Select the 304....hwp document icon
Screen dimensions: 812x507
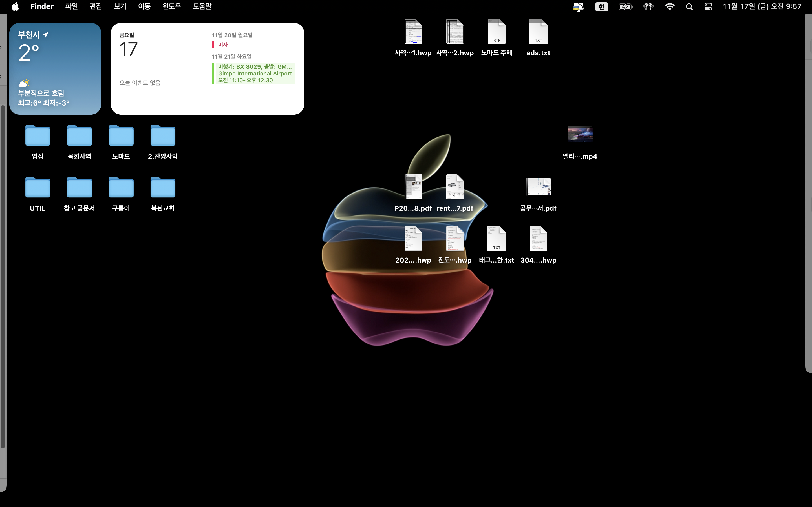coord(538,239)
